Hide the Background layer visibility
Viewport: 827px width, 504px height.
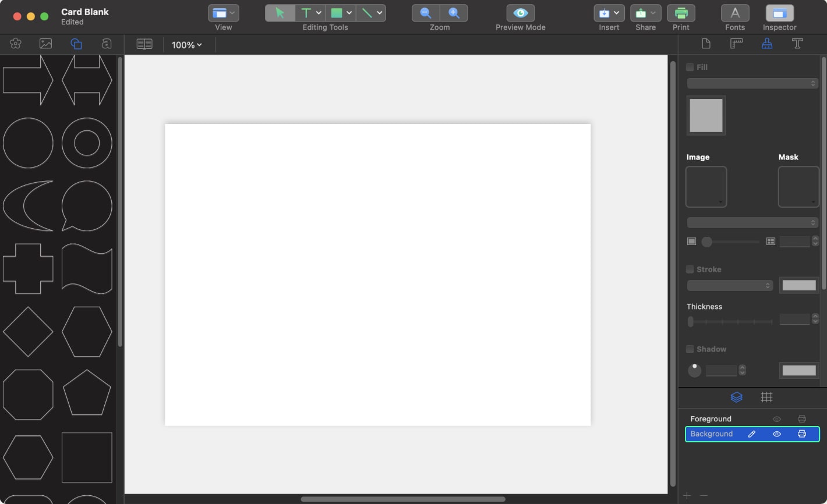point(776,434)
